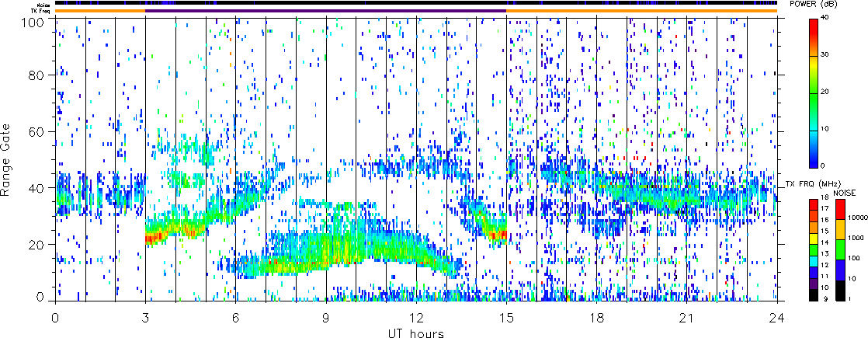Click the purple segment of TX Freq bar
This screenshot has height=338, width=868.
(x=326, y=10)
